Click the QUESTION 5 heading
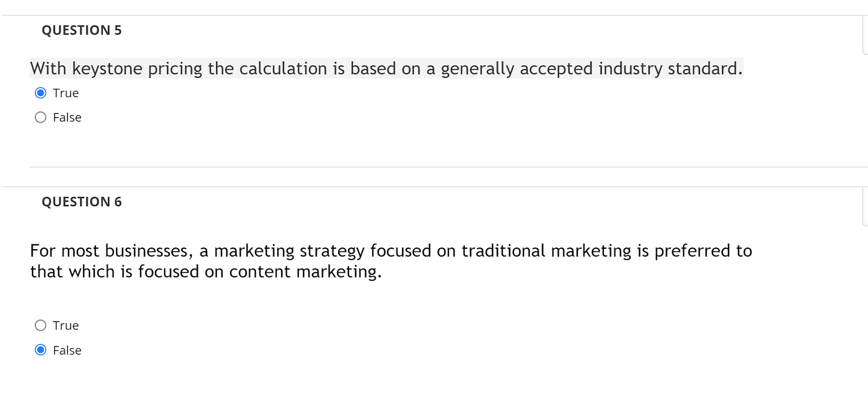This screenshot has width=868, height=395. click(x=81, y=30)
